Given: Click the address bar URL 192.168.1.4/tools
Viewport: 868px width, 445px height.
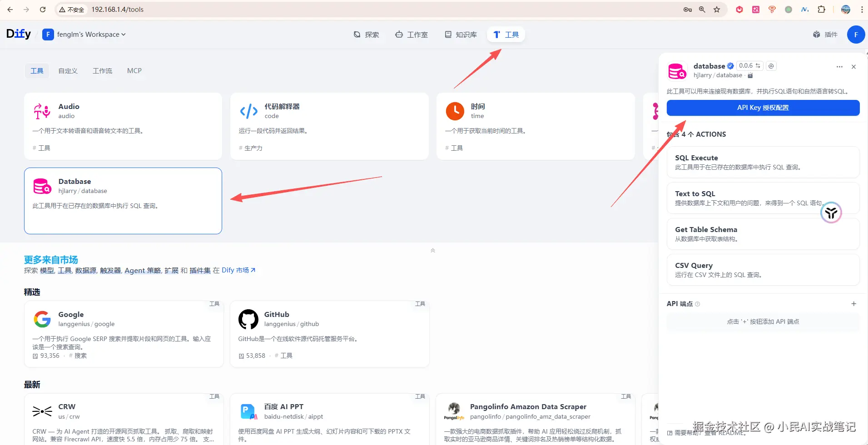Looking at the screenshot, I should [x=117, y=10].
